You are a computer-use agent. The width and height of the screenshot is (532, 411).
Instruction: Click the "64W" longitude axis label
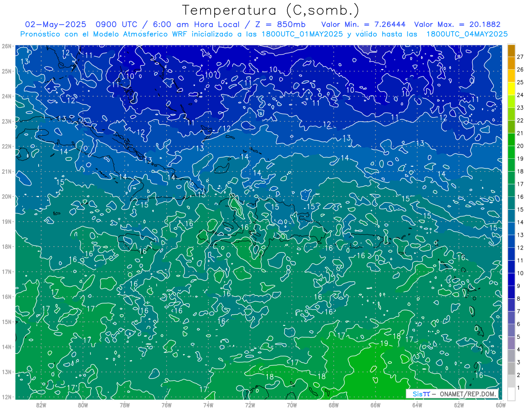point(417,404)
